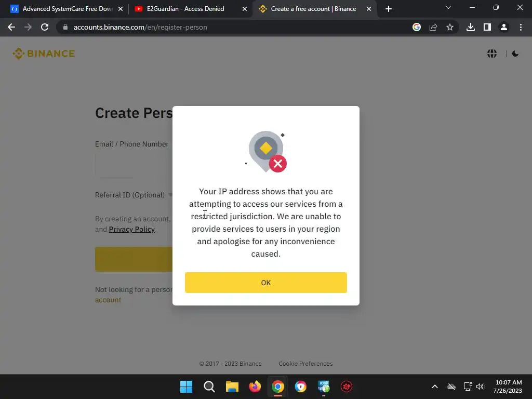
Task: Select Create a free account Binance tab
Action: (313, 9)
